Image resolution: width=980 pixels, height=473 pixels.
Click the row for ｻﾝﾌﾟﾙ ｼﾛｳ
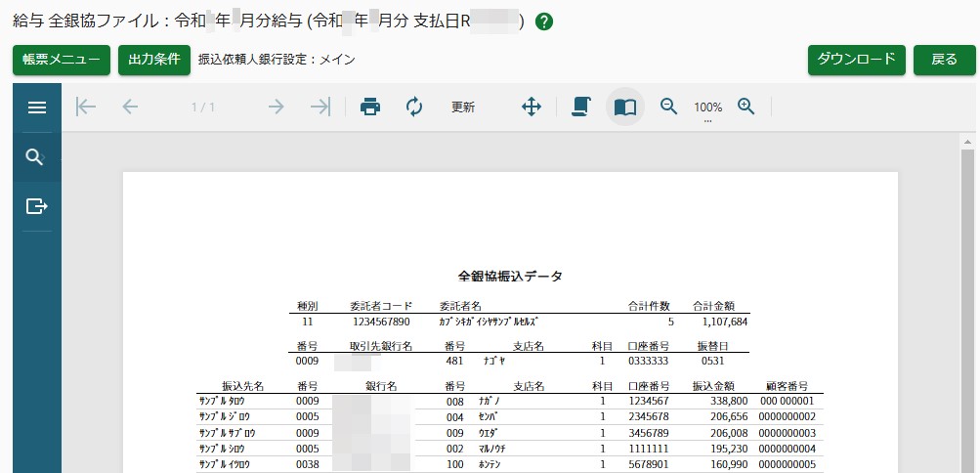point(509,449)
